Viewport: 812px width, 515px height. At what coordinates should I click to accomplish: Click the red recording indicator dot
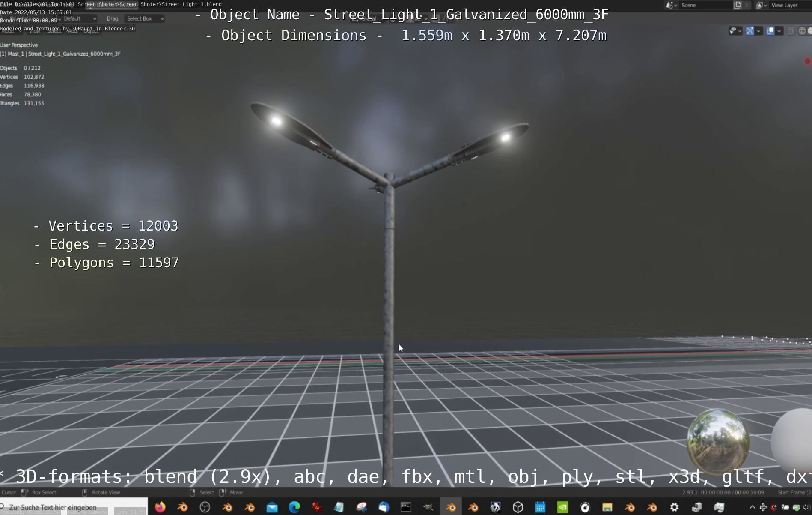[807, 61]
